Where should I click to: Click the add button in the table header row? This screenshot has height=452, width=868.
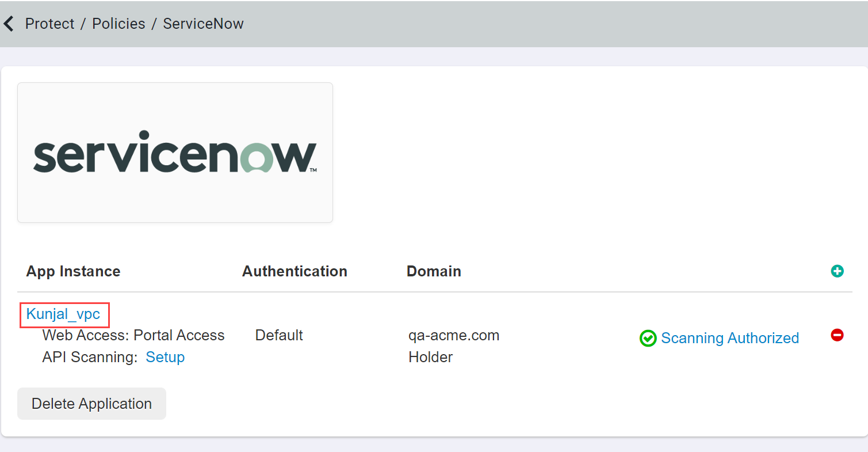point(838,271)
